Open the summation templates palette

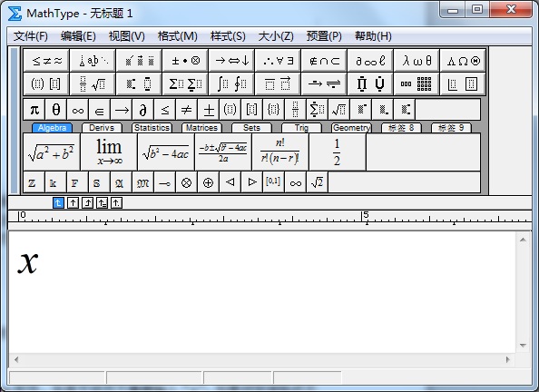pos(186,83)
